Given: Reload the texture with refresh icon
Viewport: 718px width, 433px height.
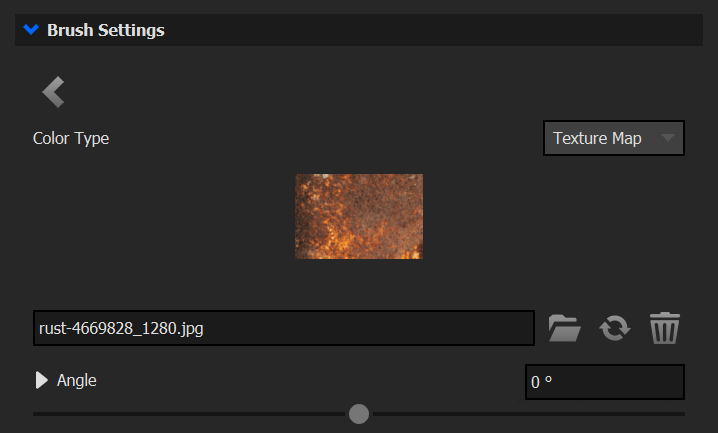Looking at the screenshot, I should [x=615, y=328].
